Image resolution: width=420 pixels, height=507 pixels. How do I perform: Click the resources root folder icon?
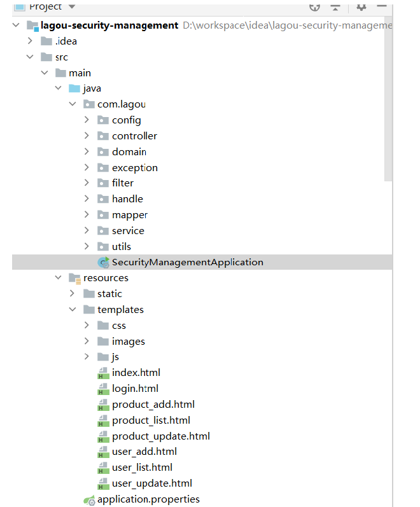[74, 278]
